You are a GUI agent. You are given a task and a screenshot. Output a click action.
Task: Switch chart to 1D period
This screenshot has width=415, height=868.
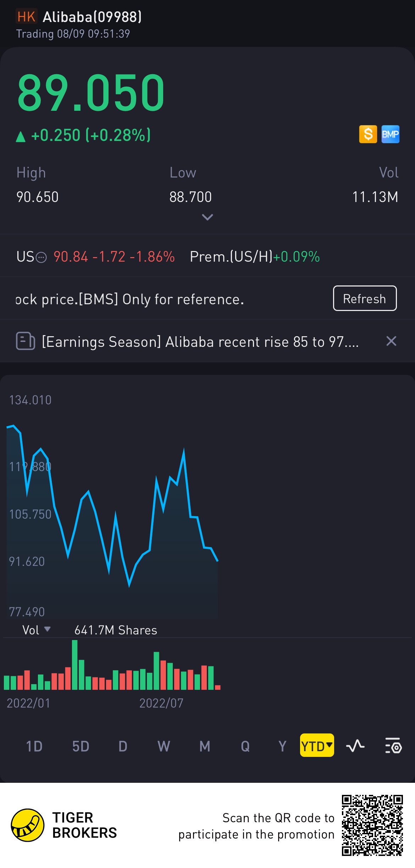click(34, 746)
